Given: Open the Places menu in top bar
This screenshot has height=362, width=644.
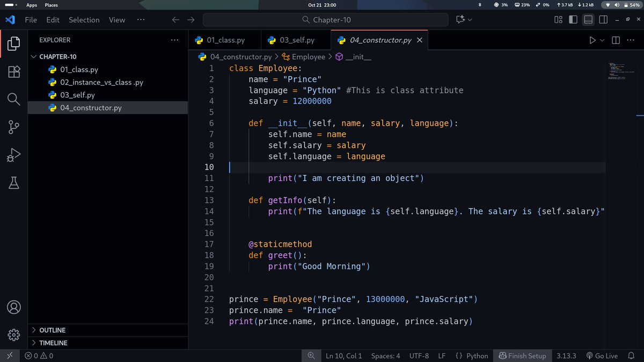Looking at the screenshot, I should (x=51, y=5).
